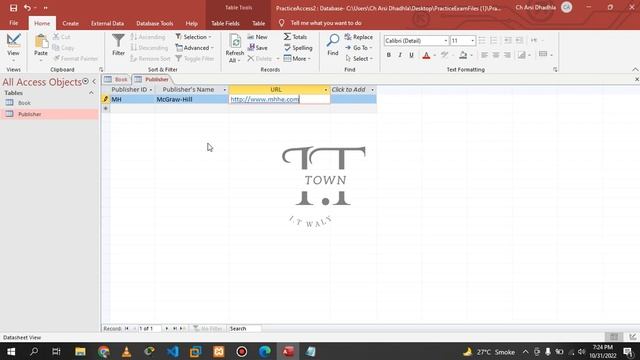Select the McGraw-Hill cell

tap(191, 99)
